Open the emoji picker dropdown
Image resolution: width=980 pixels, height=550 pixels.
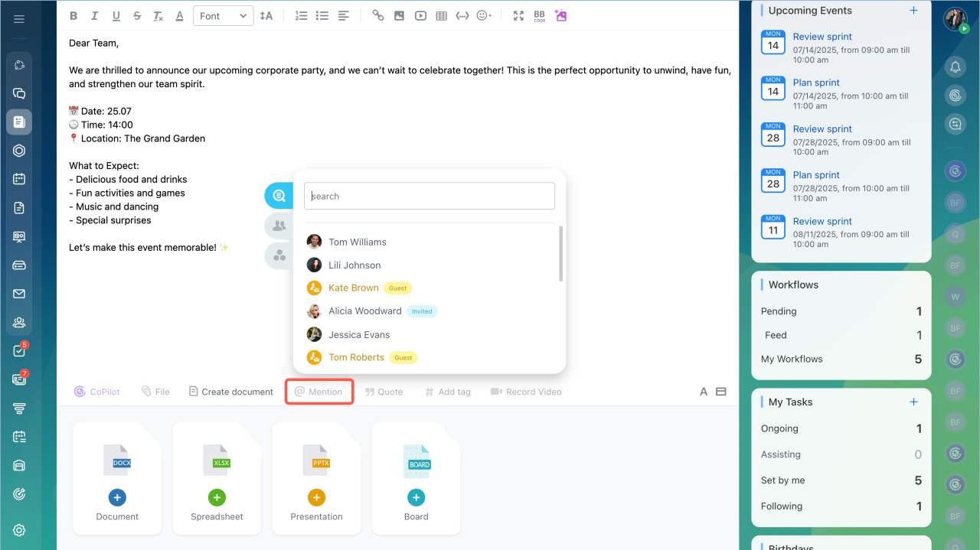pyautogui.click(x=484, y=16)
